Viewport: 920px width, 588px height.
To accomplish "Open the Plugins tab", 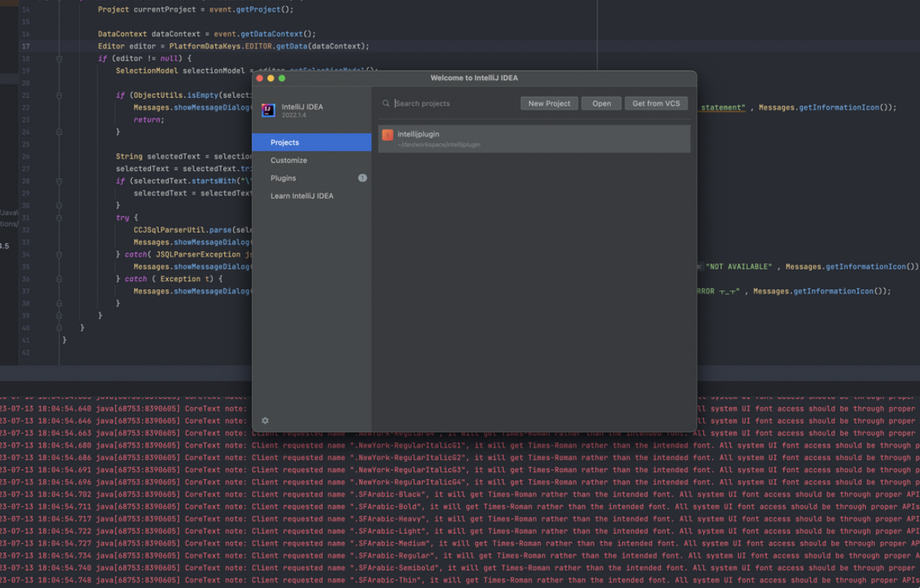I will pos(311,178).
